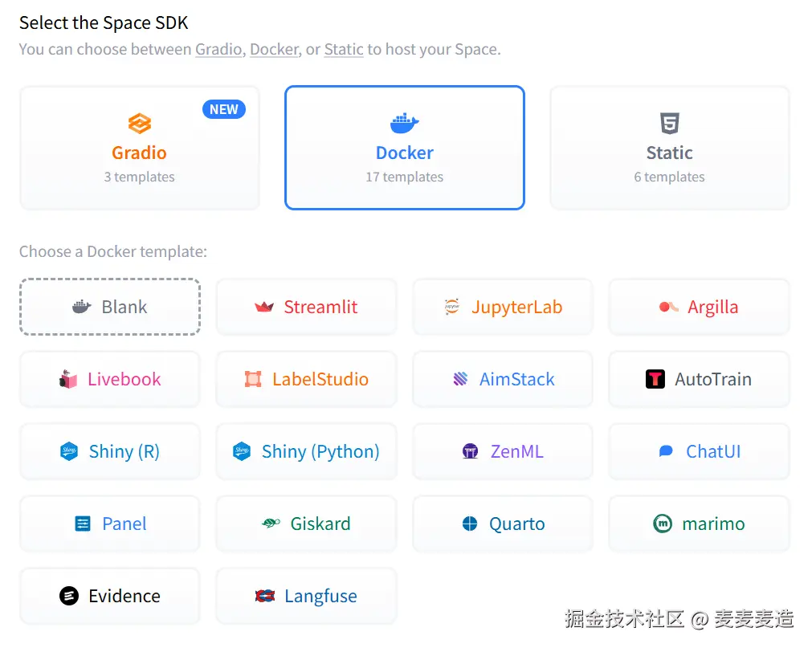The height and width of the screenshot is (648, 812).
Task: Open the Docker link in description
Action: click(275, 49)
